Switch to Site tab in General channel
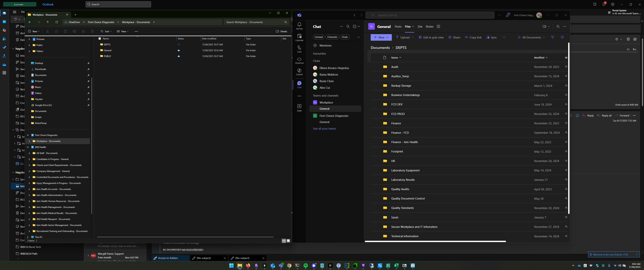 (x=420, y=27)
